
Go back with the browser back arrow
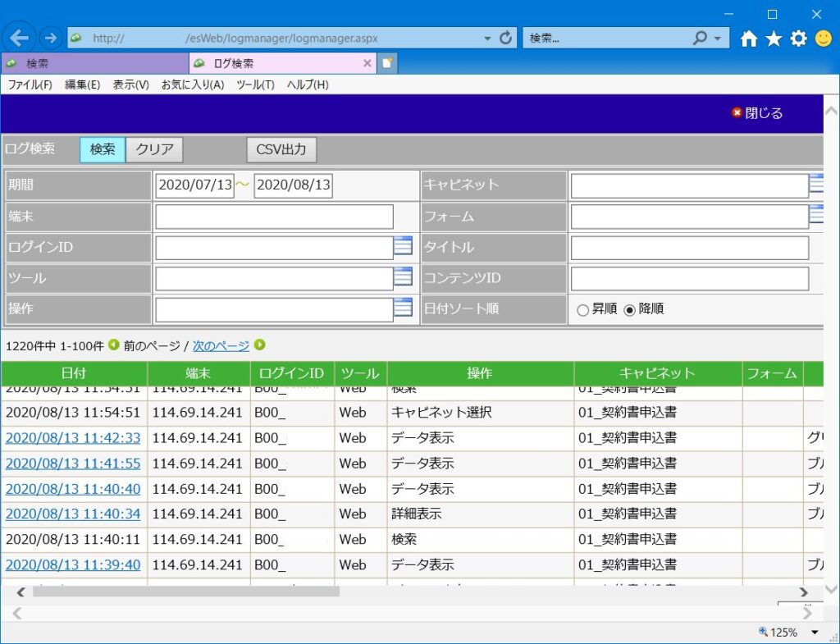click(20, 38)
